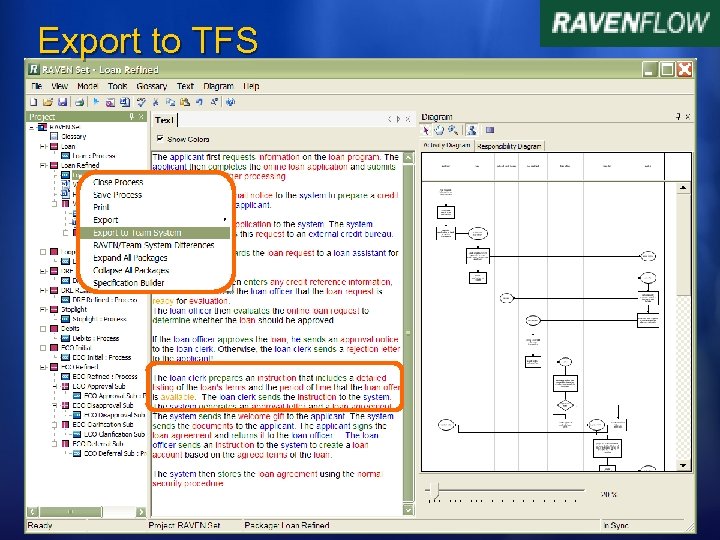Image resolution: width=720 pixels, height=540 pixels.
Task: Choose Export to Team System
Action: 155,233
